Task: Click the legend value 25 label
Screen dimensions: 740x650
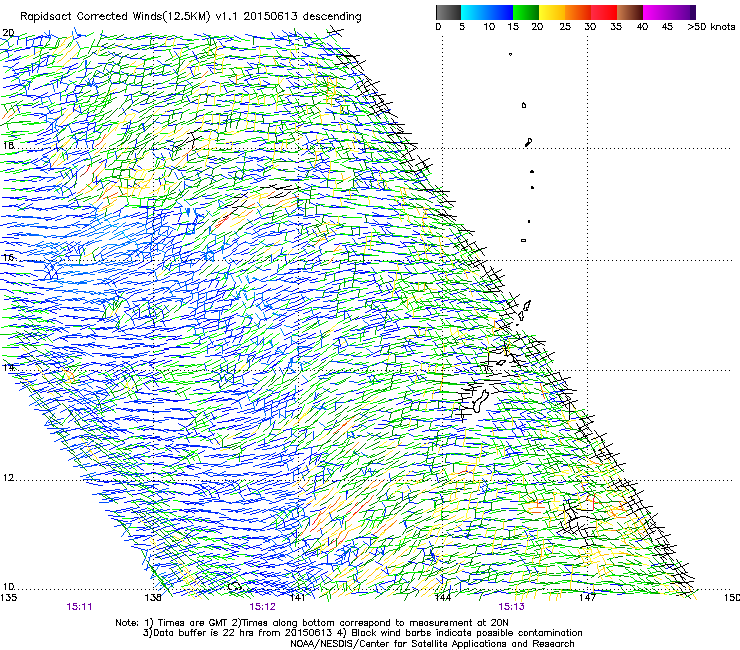Action: coord(565,27)
